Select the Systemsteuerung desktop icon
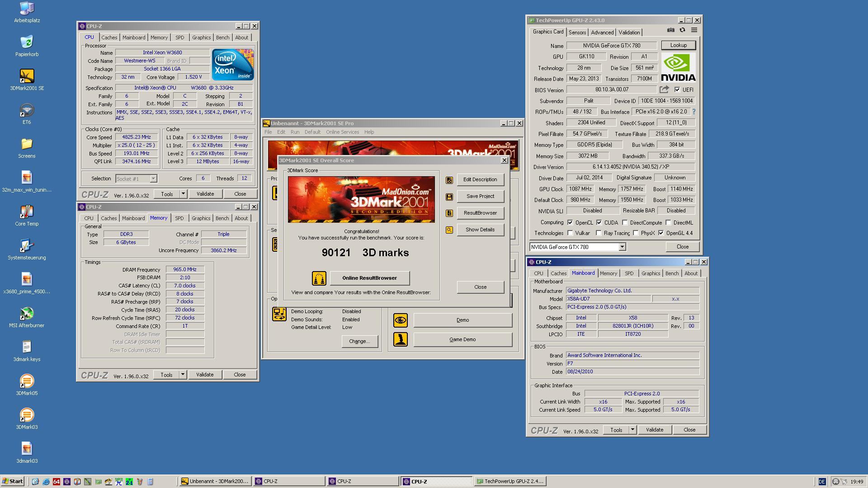 tap(27, 249)
